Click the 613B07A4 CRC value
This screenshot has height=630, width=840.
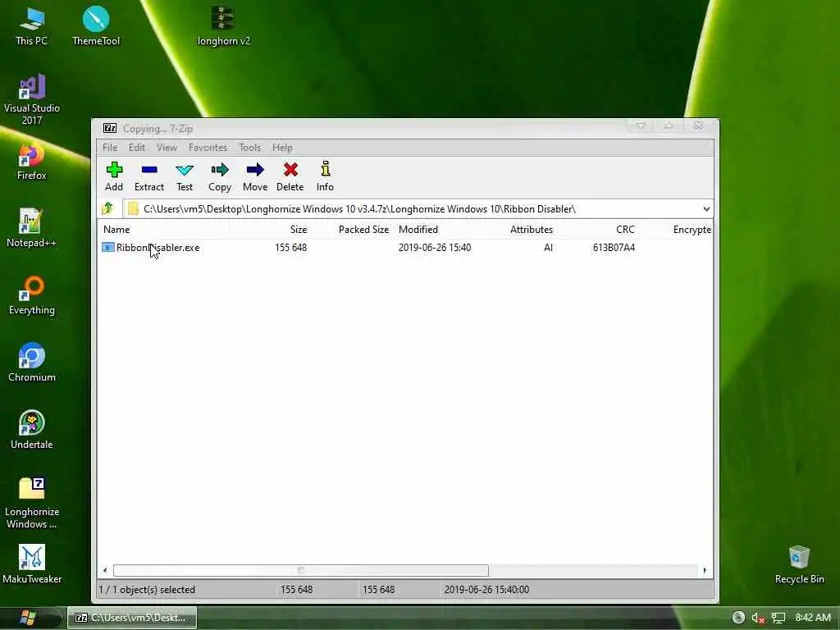pyautogui.click(x=614, y=248)
